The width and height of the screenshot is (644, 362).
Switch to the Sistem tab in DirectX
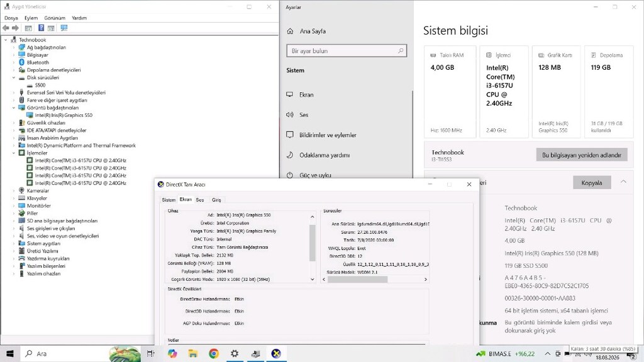point(169,200)
